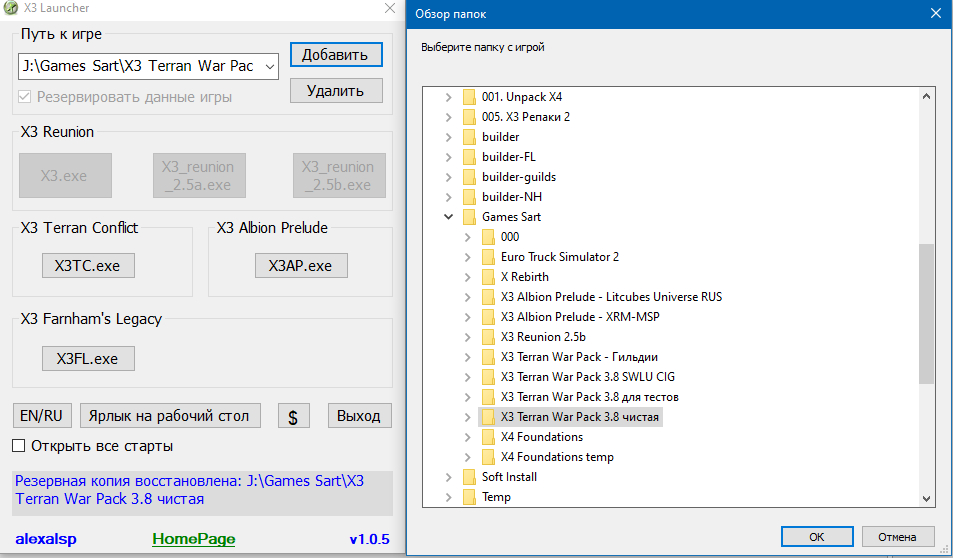Click the folder icon of X4 Foundations
Viewport: 953px width, 558px height.
[x=488, y=437]
